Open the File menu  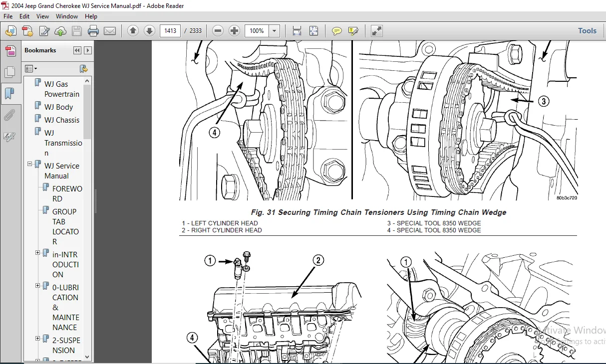[x=8, y=16]
